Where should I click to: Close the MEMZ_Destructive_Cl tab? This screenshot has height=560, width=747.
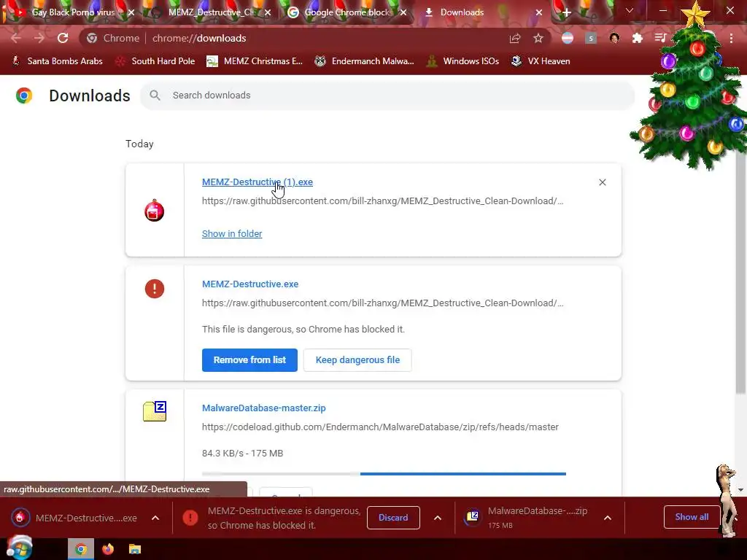tap(268, 12)
